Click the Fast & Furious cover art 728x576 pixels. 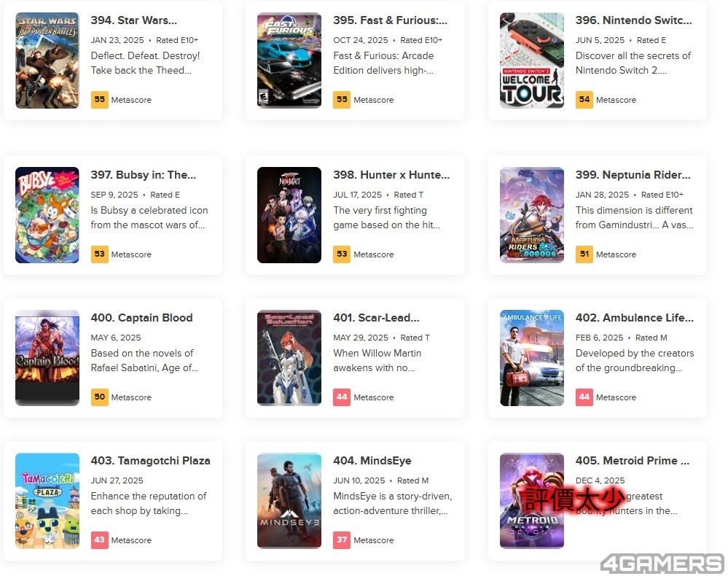click(289, 61)
